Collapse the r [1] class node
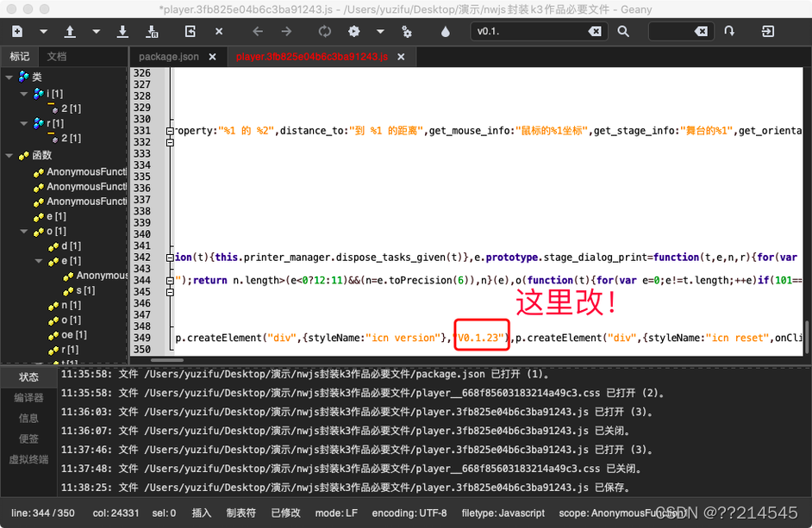This screenshot has height=528, width=812. click(24, 124)
